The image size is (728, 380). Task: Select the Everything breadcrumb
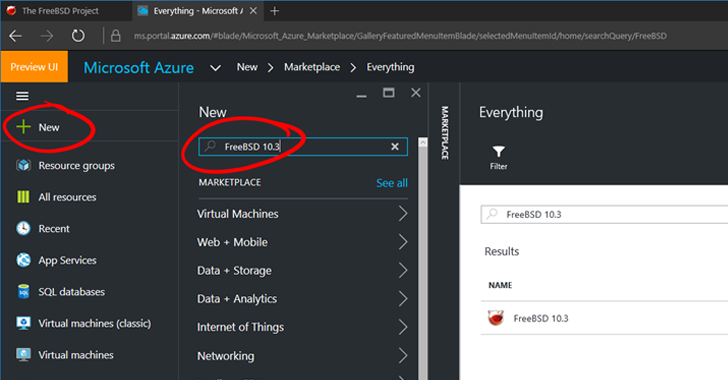390,67
